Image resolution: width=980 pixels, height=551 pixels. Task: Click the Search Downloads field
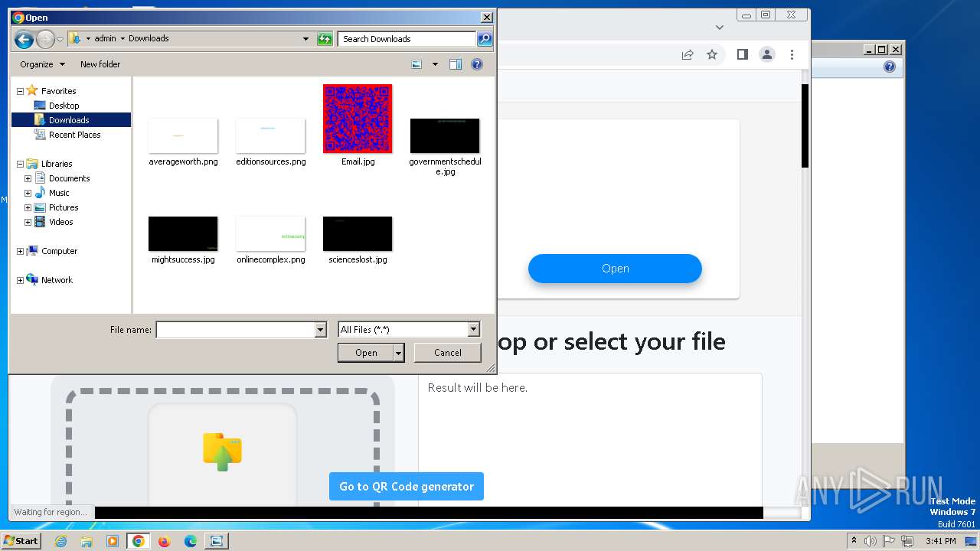(x=407, y=38)
